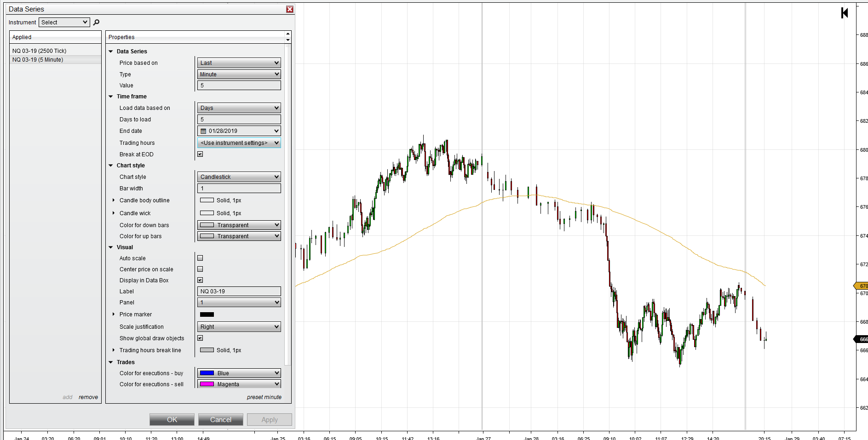The image size is (868, 440).
Task: Toggle the Display in Data Box checkbox
Action: pyautogui.click(x=200, y=280)
